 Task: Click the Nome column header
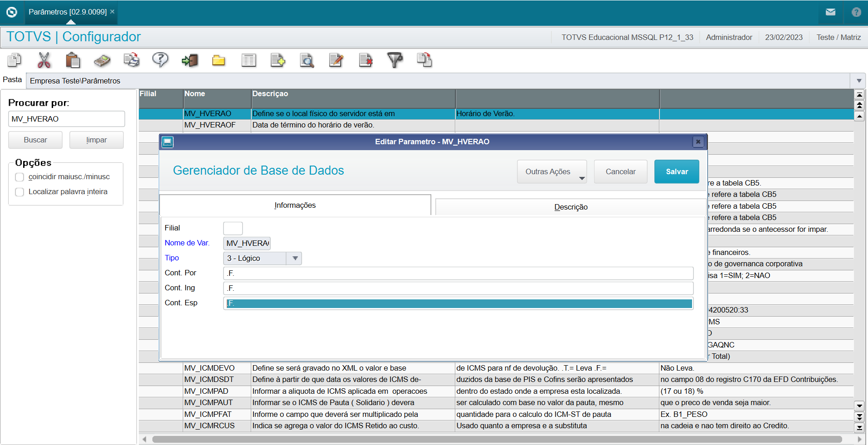click(217, 98)
